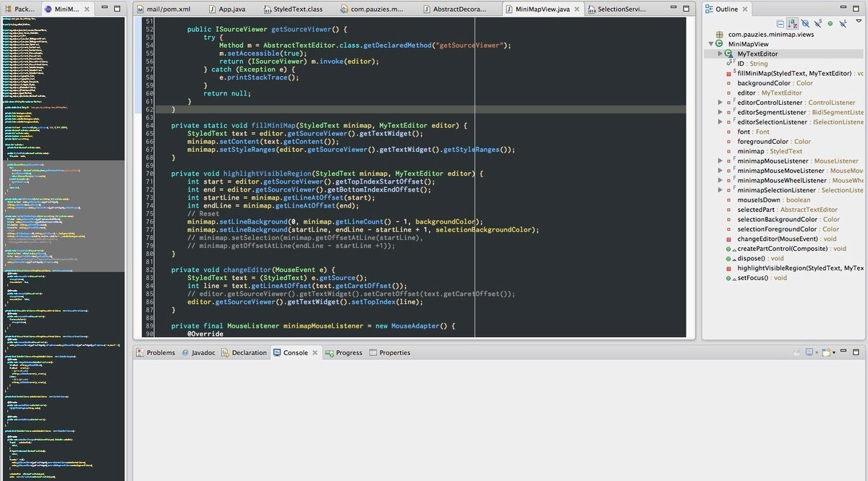Select the editor : MyTextEditor field
Viewport: 868px width, 481px height.
770,93
